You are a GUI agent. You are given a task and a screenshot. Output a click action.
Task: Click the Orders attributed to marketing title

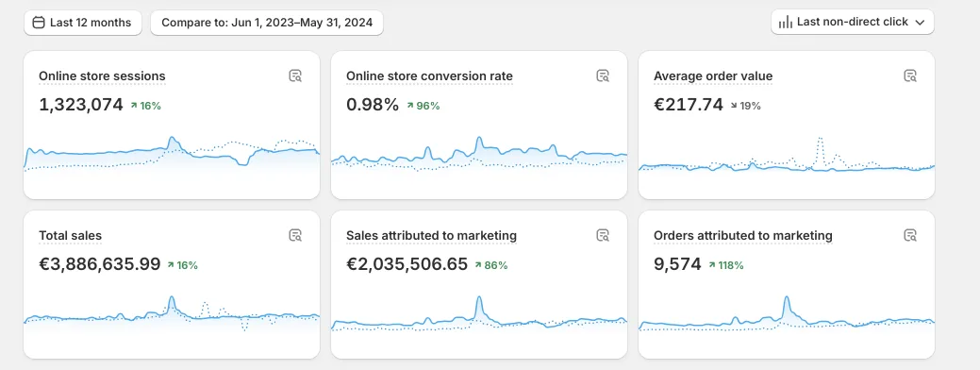(743, 236)
